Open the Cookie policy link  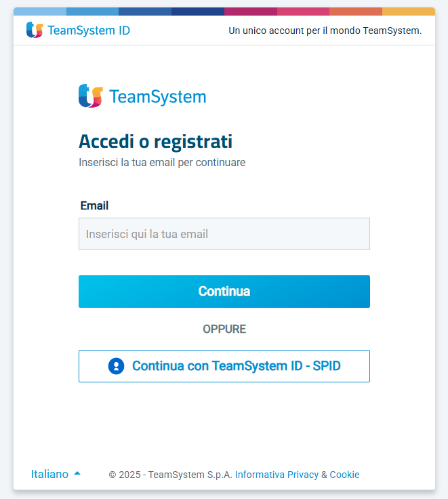click(344, 475)
